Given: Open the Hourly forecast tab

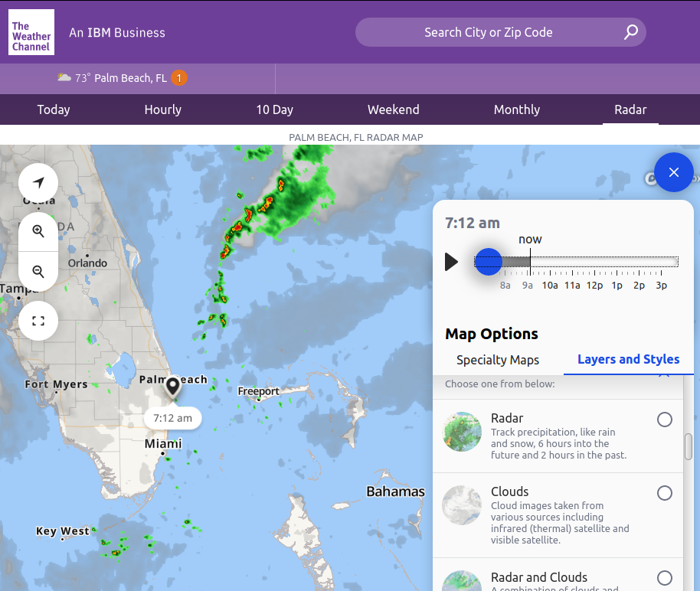Looking at the screenshot, I should 163,109.
